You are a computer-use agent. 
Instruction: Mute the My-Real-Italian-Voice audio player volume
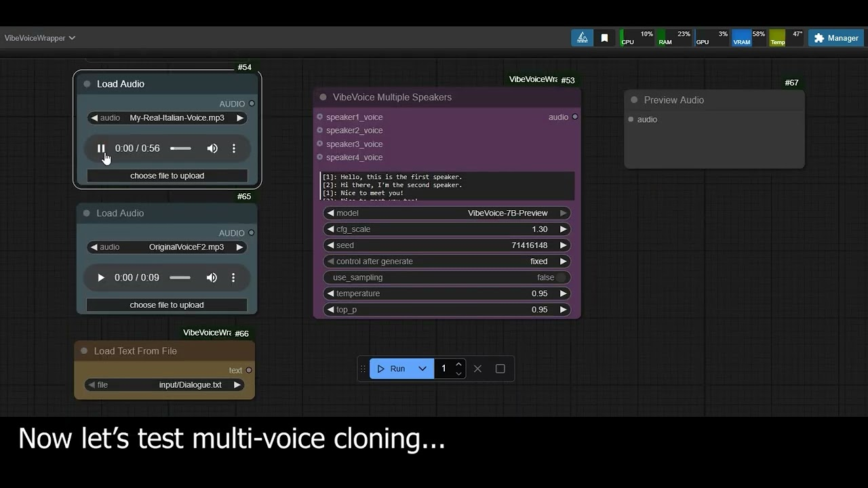[x=212, y=148]
